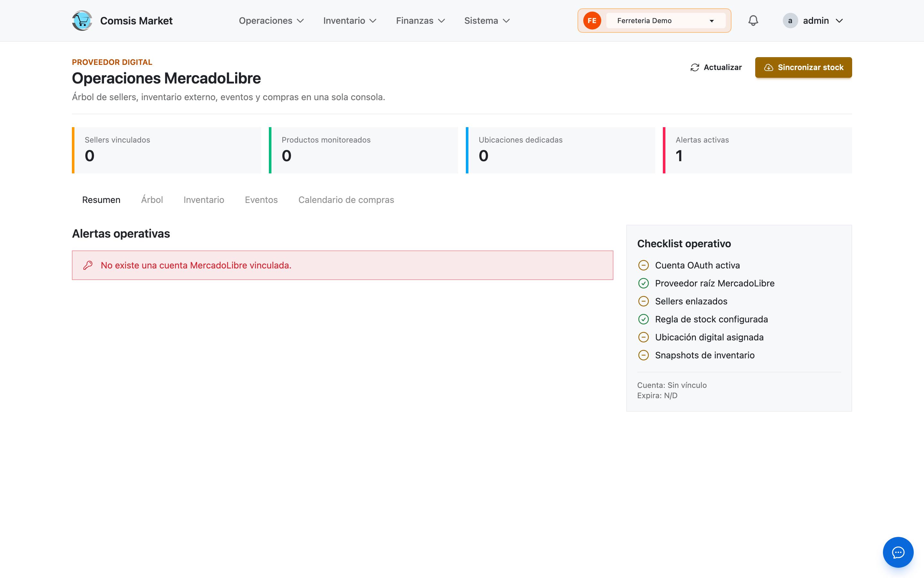
Task: Click the Cuenta OAuth activa pending icon
Action: click(x=643, y=265)
